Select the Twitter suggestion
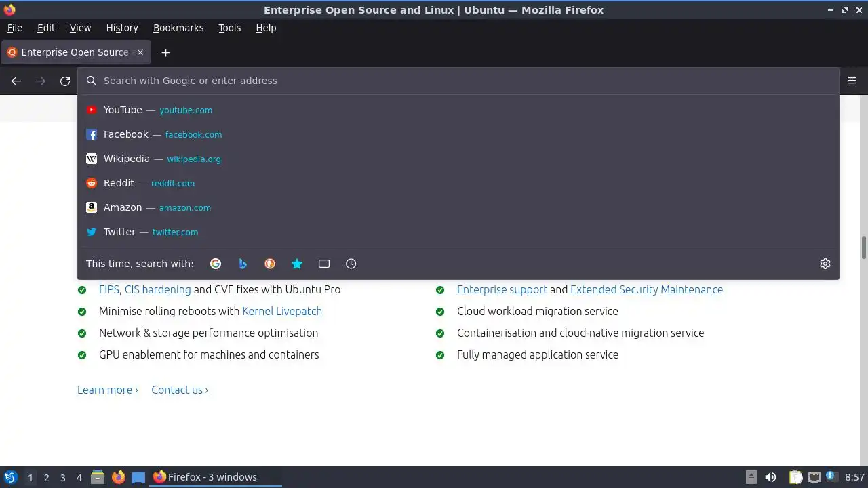The width and height of the screenshot is (868, 488). tap(458, 232)
